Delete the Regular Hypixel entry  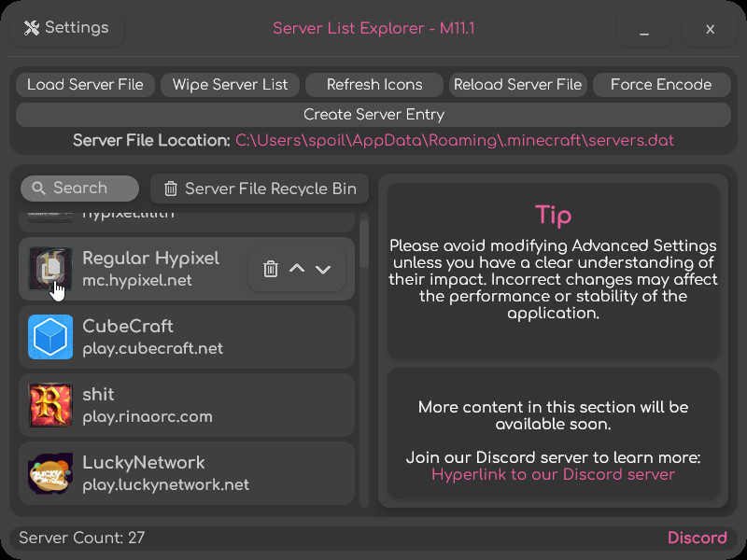click(x=271, y=269)
